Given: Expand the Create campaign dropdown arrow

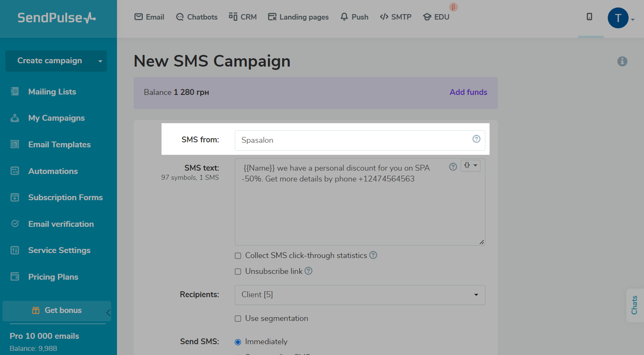Looking at the screenshot, I should coord(100,61).
